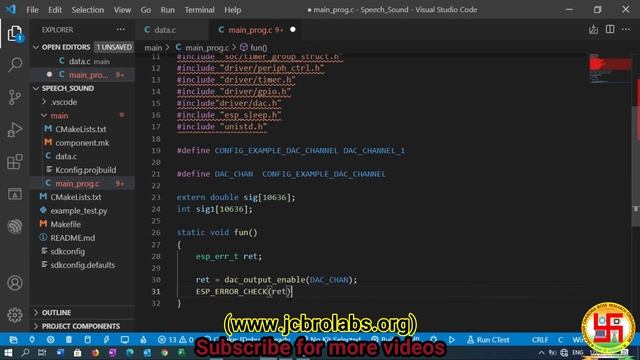Open the Manage gear menu
The height and width of the screenshot is (360, 640).
point(15,315)
